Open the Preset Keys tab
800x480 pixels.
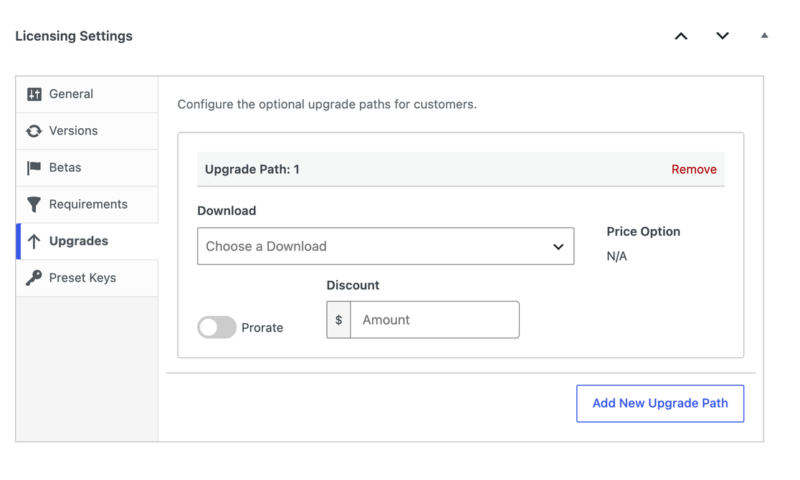coord(87,278)
